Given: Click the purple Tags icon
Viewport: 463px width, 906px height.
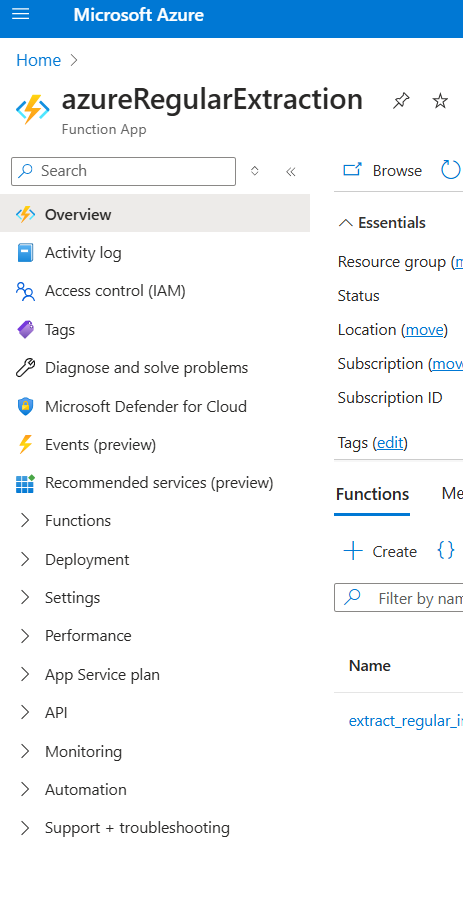Looking at the screenshot, I should pyautogui.click(x=25, y=330).
